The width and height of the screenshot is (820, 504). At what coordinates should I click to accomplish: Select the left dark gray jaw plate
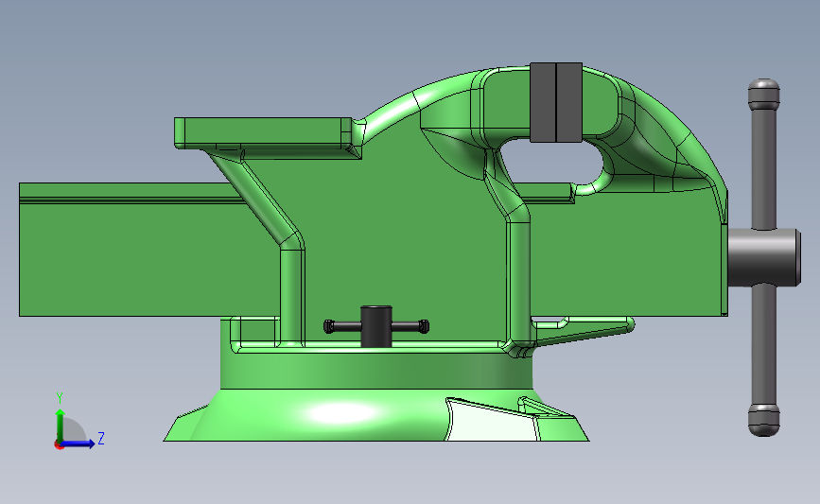tap(543, 102)
